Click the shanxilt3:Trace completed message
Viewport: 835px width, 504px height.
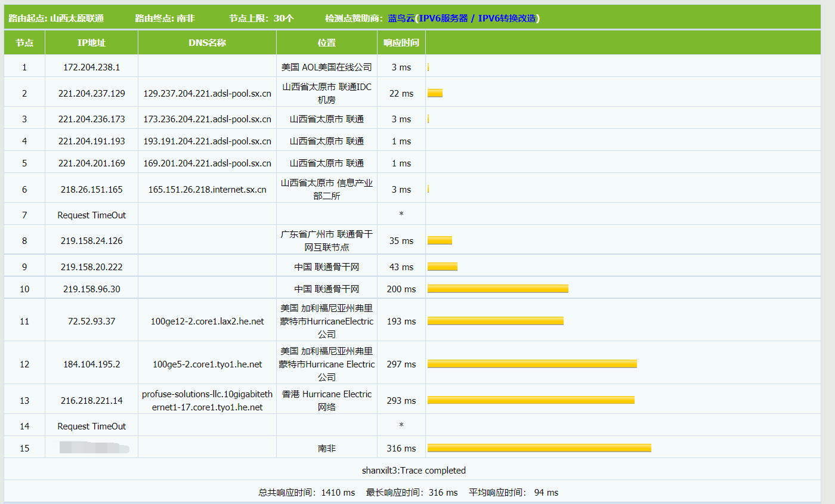point(413,471)
